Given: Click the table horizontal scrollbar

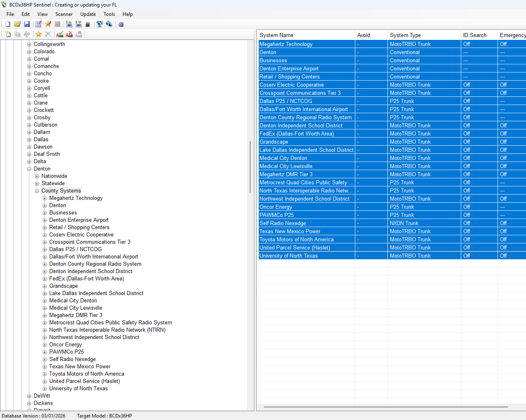Looking at the screenshot, I should (386, 407).
